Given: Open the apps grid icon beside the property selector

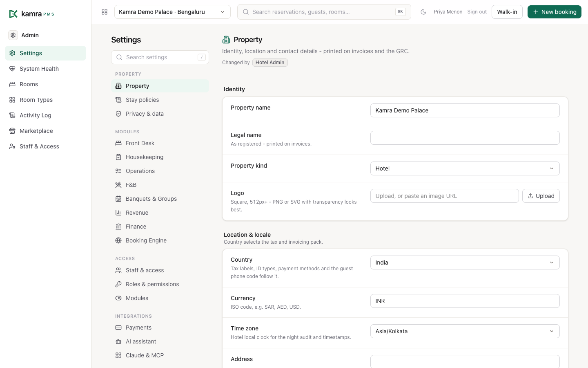Looking at the screenshot, I should 105,12.
